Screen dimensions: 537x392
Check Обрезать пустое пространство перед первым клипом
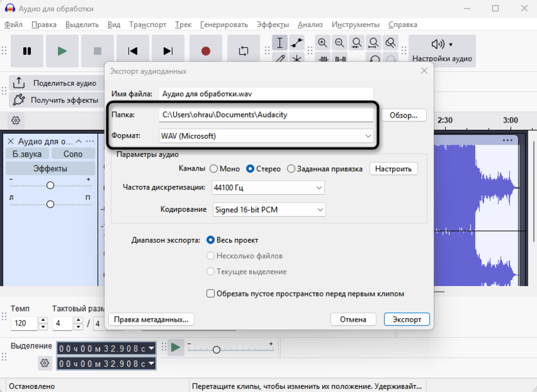(210, 293)
